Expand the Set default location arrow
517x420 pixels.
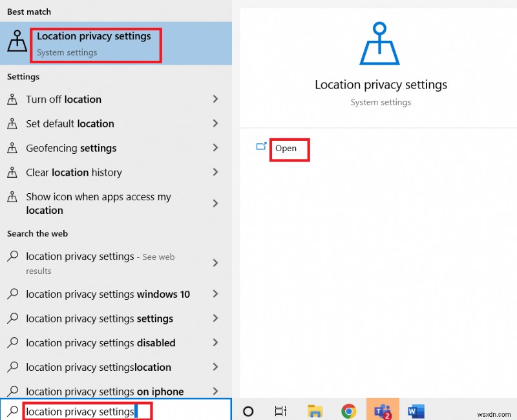click(x=215, y=123)
